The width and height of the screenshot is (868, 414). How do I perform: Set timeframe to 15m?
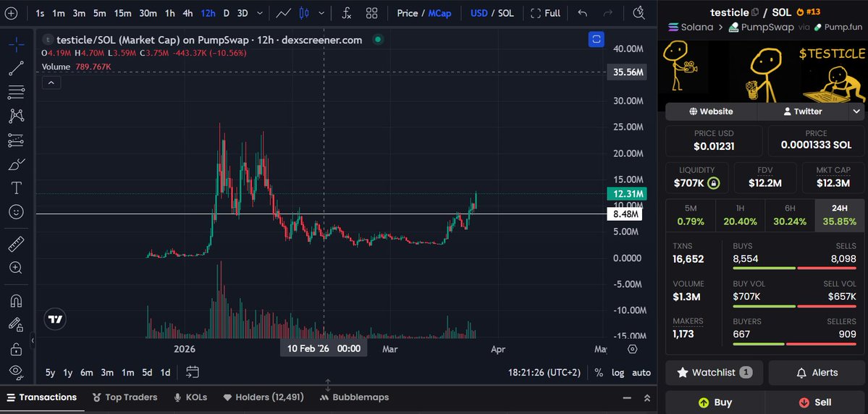(122, 13)
